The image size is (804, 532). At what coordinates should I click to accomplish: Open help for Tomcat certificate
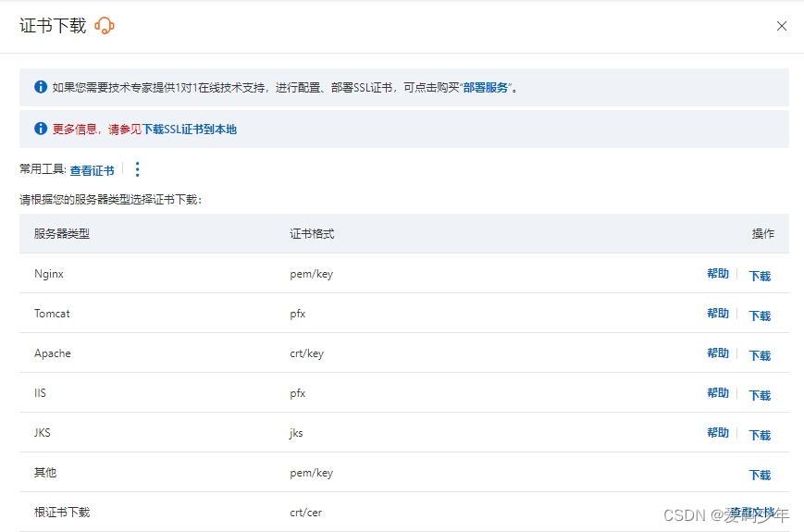click(x=718, y=314)
